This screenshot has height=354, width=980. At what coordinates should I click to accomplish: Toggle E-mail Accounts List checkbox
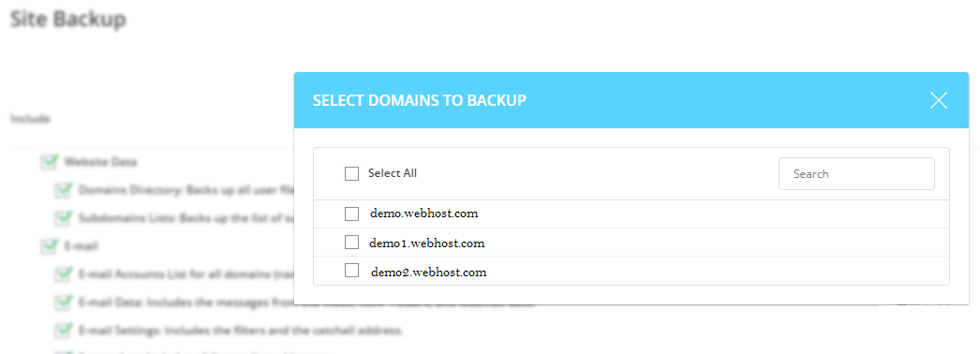(x=63, y=274)
